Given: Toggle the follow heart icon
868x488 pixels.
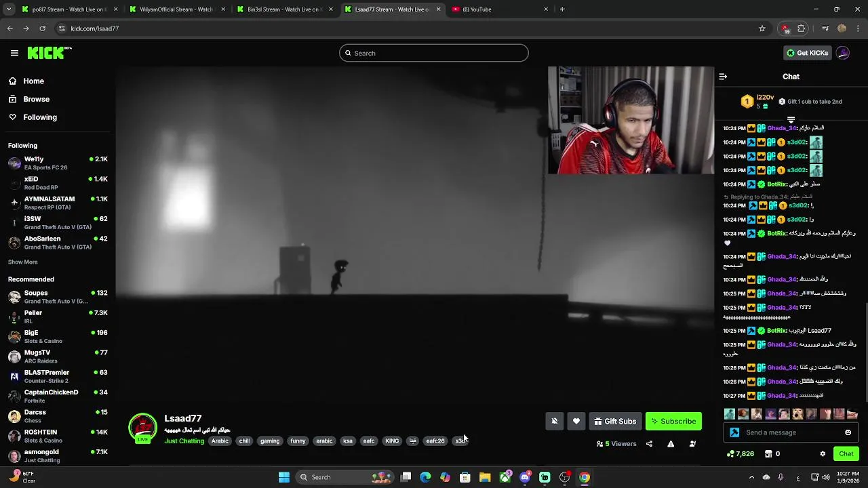Looking at the screenshot, I should tap(576, 422).
